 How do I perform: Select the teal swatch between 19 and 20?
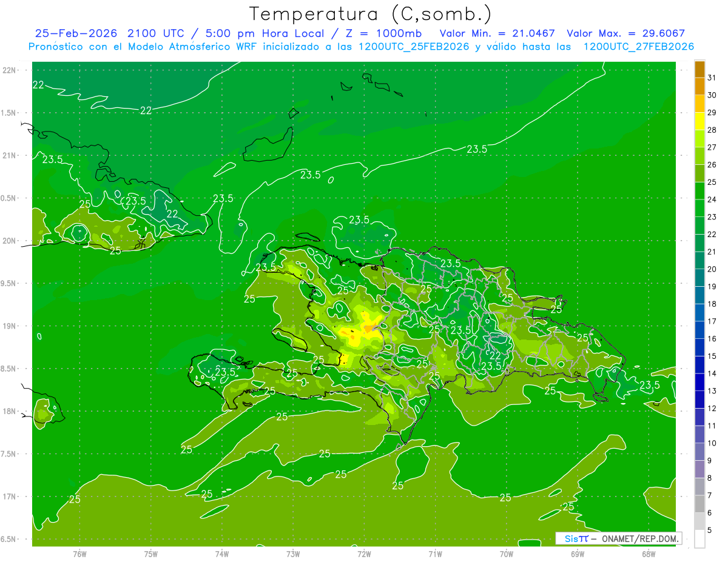tap(699, 278)
